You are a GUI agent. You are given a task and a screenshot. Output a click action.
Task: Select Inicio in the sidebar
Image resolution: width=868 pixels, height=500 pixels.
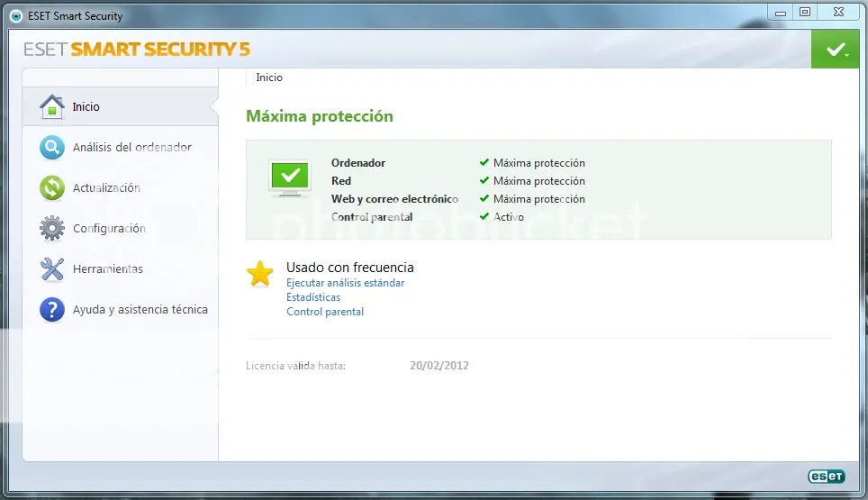pos(120,106)
